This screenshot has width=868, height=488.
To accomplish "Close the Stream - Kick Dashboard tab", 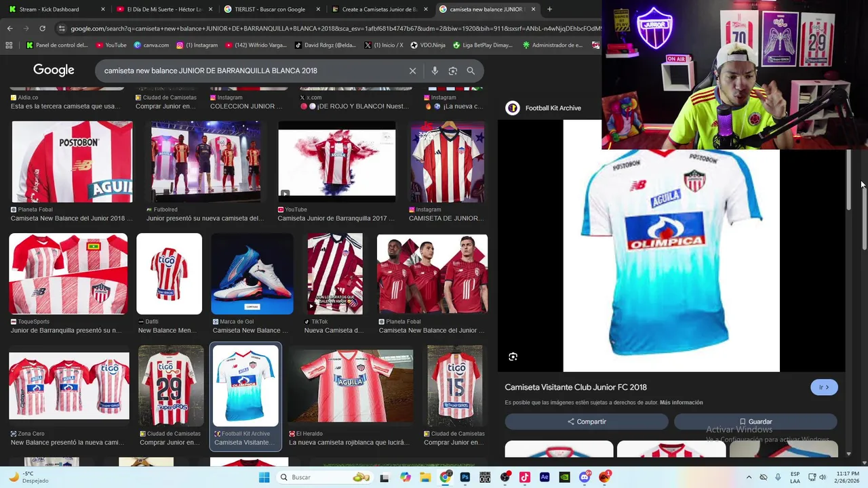I will pyautogui.click(x=103, y=9).
